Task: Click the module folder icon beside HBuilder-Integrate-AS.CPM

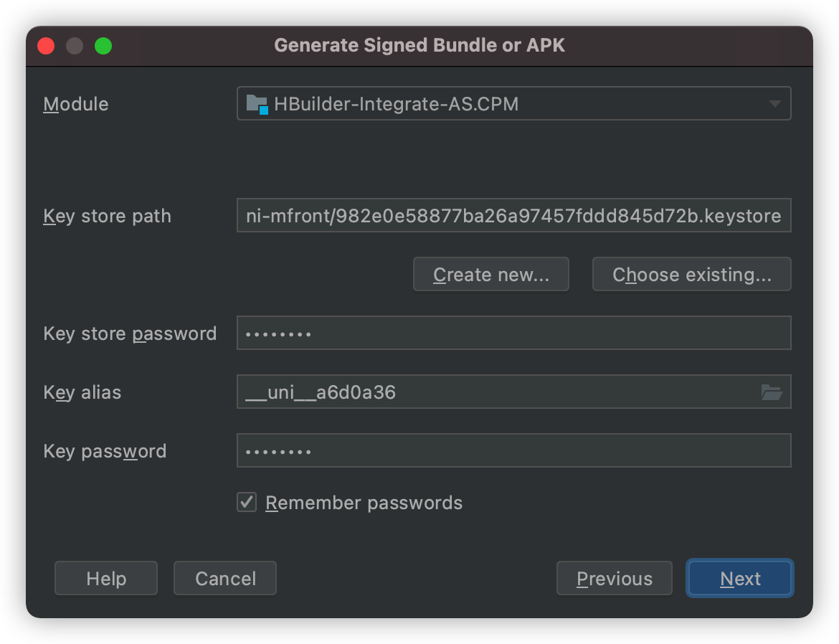Action: [257, 104]
